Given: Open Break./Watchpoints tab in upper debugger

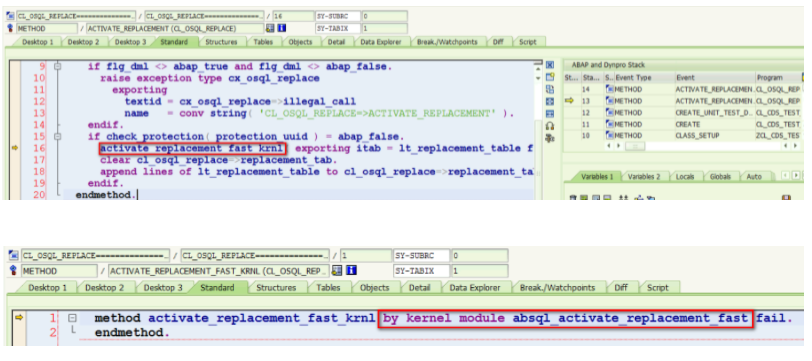Looking at the screenshot, I should 447,42.
